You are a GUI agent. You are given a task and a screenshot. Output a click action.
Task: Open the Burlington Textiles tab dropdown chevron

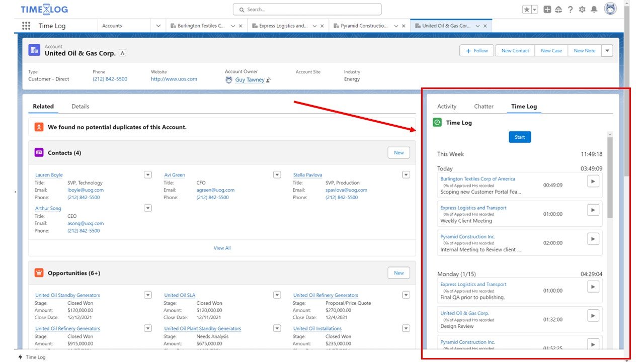[x=233, y=26]
